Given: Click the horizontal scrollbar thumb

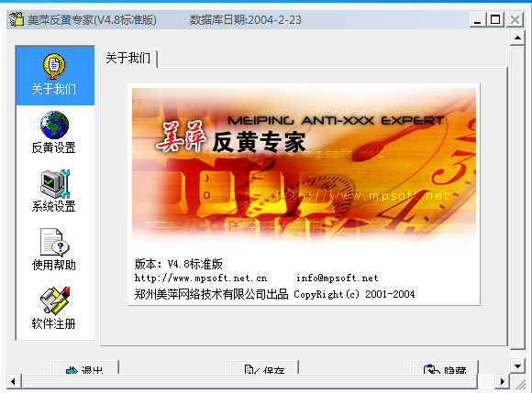Looking at the screenshot, I should click(249, 381).
